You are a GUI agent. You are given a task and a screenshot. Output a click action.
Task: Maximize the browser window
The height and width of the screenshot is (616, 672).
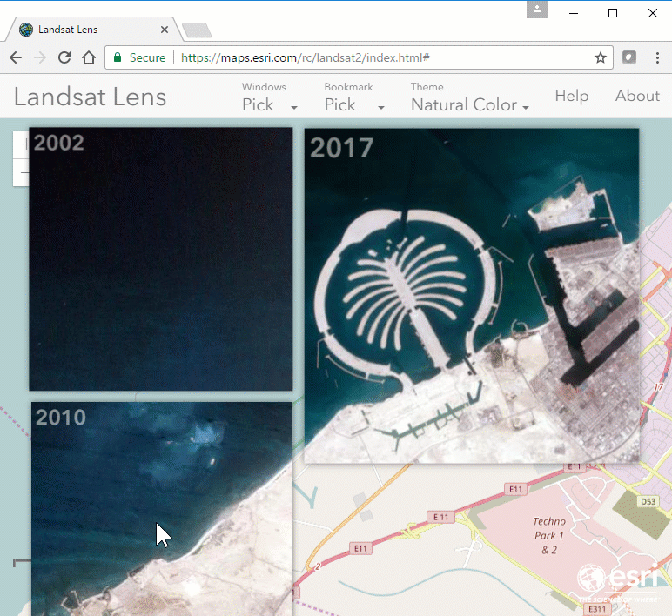[x=613, y=13]
